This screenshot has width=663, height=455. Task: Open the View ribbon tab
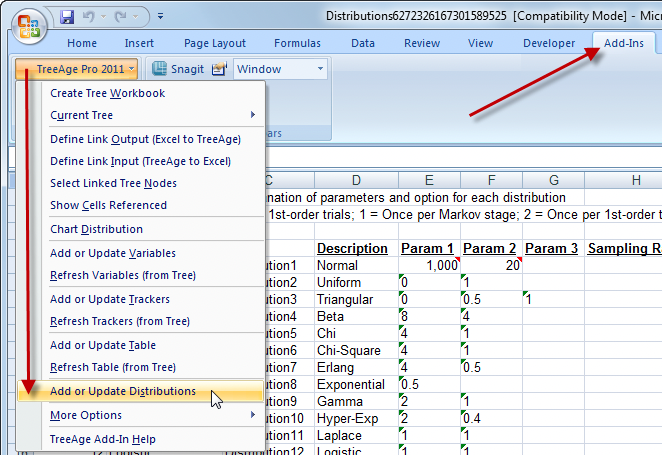(x=480, y=43)
